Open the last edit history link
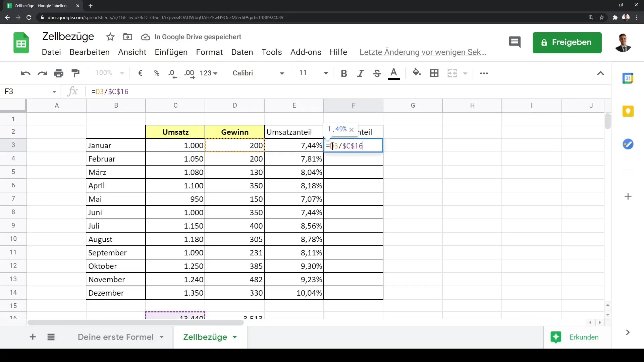This screenshot has height=362, width=644. (x=423, y=52)
